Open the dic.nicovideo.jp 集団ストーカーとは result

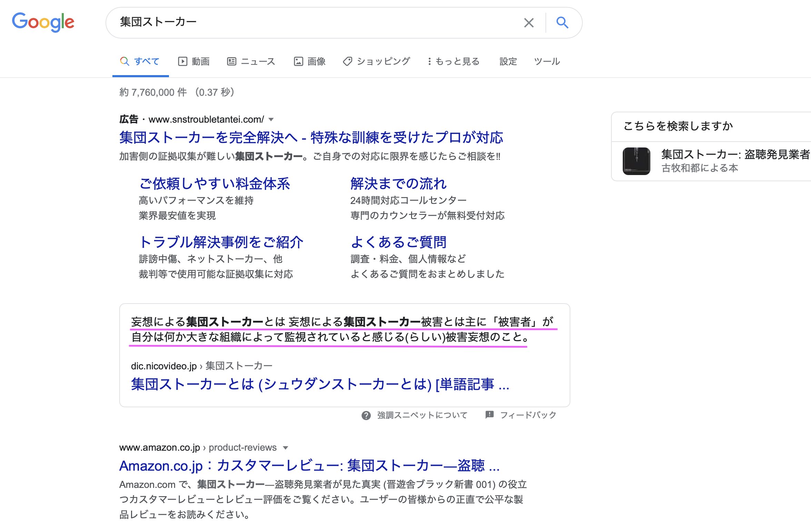coord(320,384)
